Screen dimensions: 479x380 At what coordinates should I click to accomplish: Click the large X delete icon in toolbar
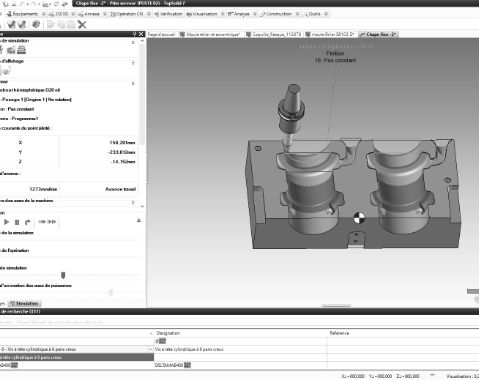click(x=82, y=24)
